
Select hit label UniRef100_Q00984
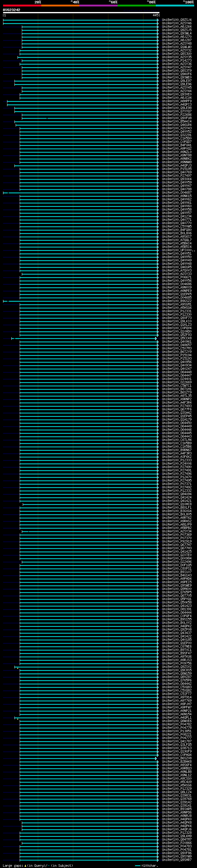177,558
